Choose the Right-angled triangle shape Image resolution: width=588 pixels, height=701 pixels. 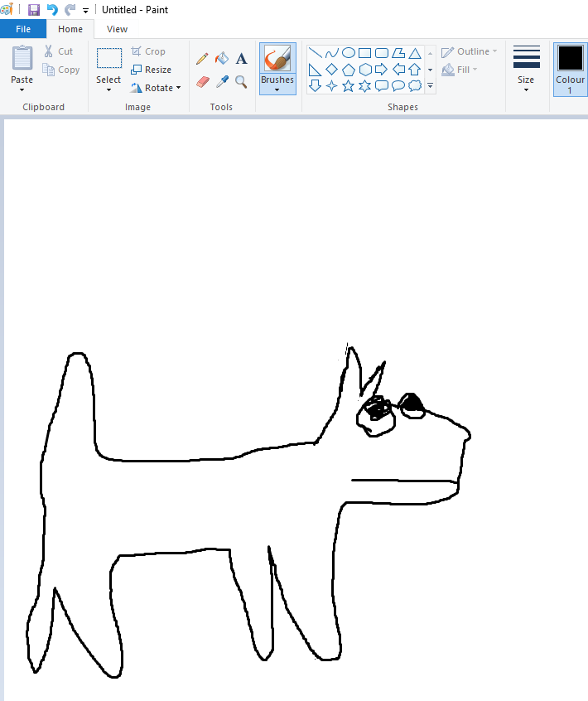coord(315,70)
